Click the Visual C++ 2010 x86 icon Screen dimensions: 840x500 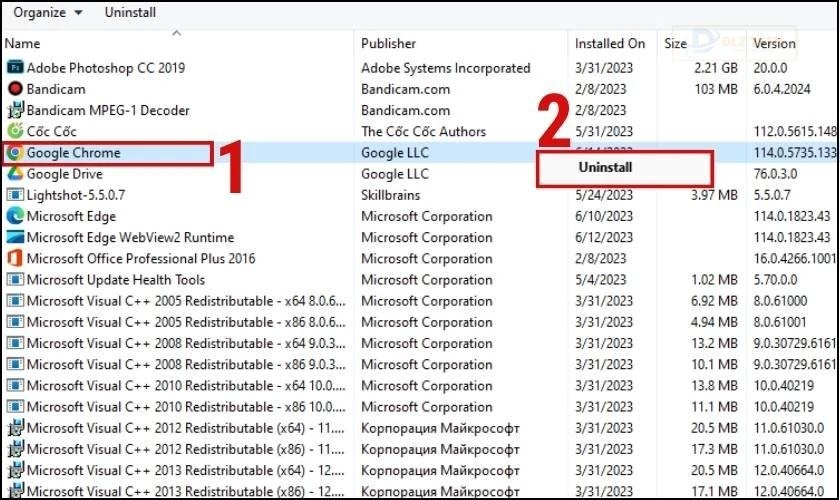(x=15, y=407)
